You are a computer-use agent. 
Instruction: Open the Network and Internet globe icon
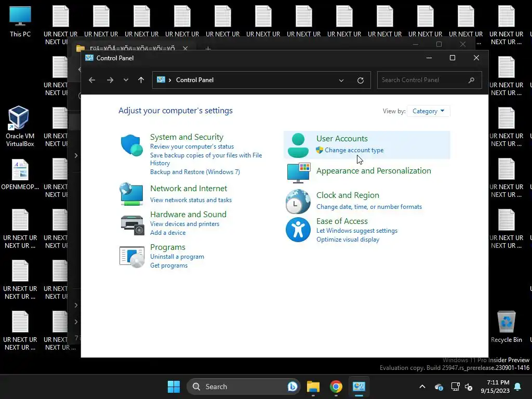131,194
